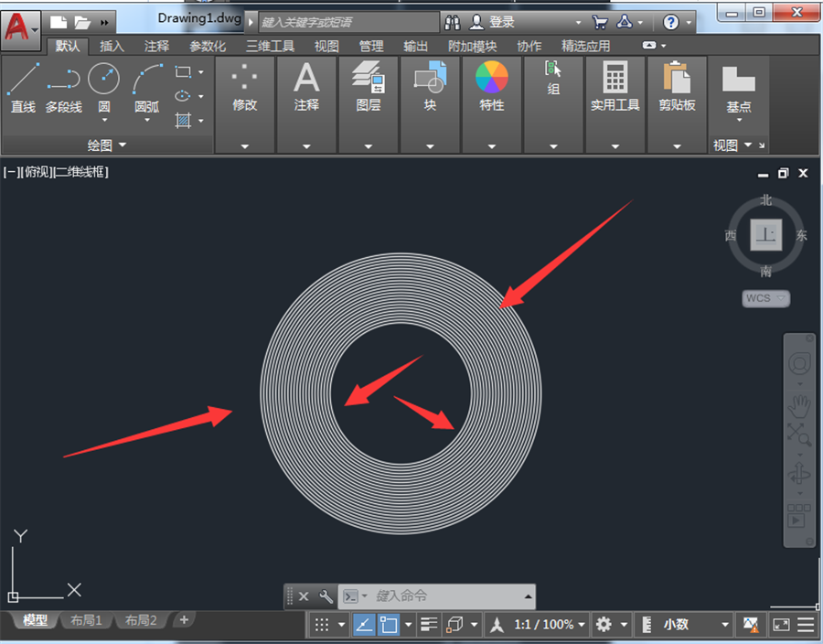Screen dimensions: 823x644
Task: Switch to the Layout1 (布局1) tab
Action: pyautogui.click(x=86, y=620)
